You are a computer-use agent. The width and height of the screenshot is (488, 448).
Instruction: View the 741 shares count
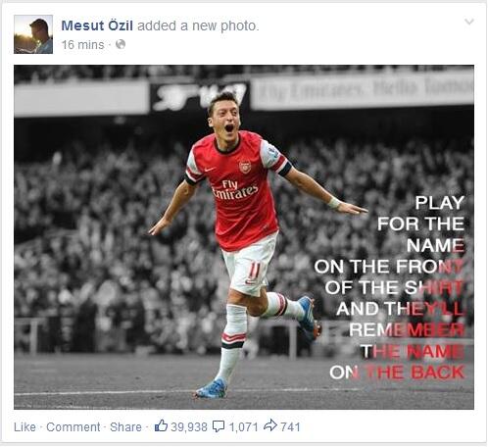click(290, 426)
